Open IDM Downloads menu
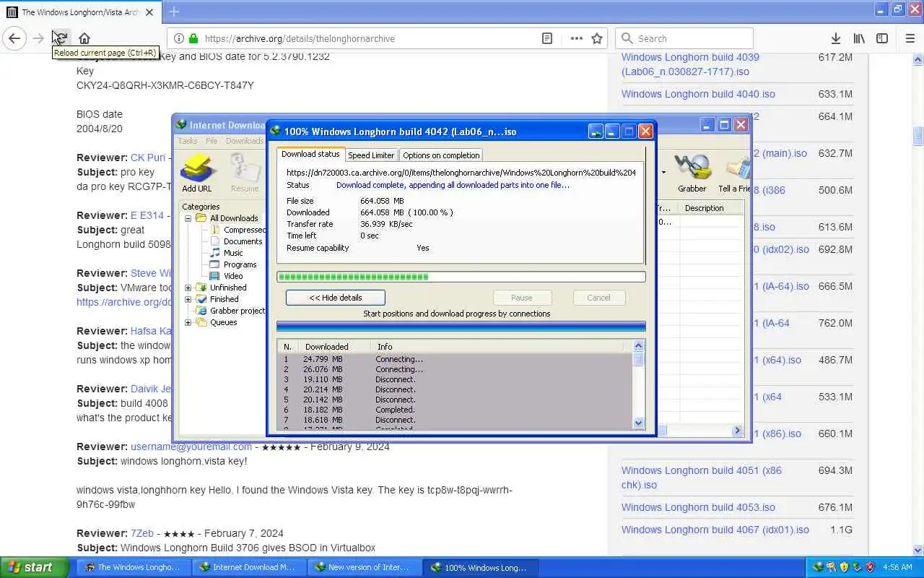The height and width of the screenshot is (578, 924). click(245, 141)
